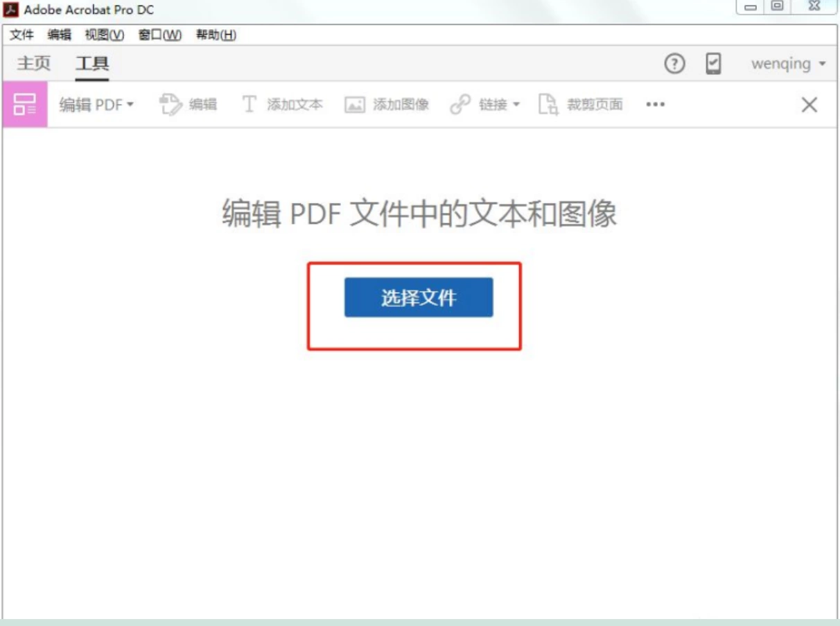Switch to the 工具 tab
The height and width of the screenshot is (626, 840).
(x=92, y=64)
